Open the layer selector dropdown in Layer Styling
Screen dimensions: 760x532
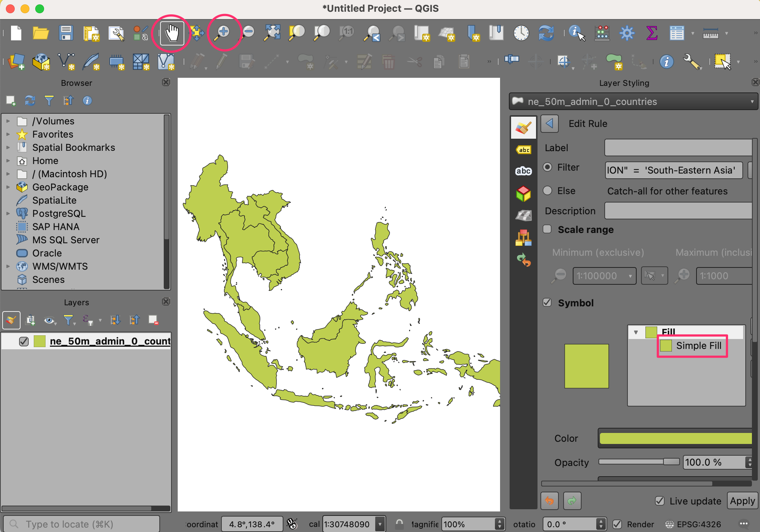tap(633, 102)
